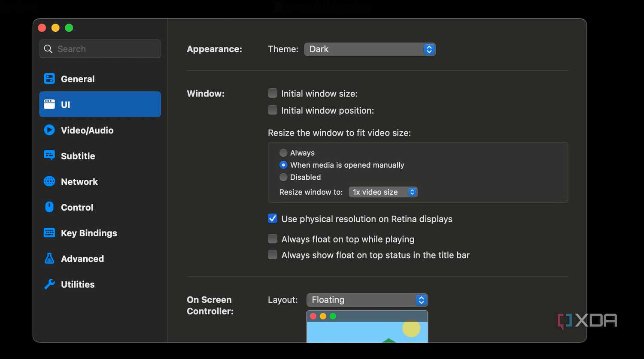Open the 1x video size dropdown
The height and width of the screenshot is (359, 644).
tap(383, 192)
